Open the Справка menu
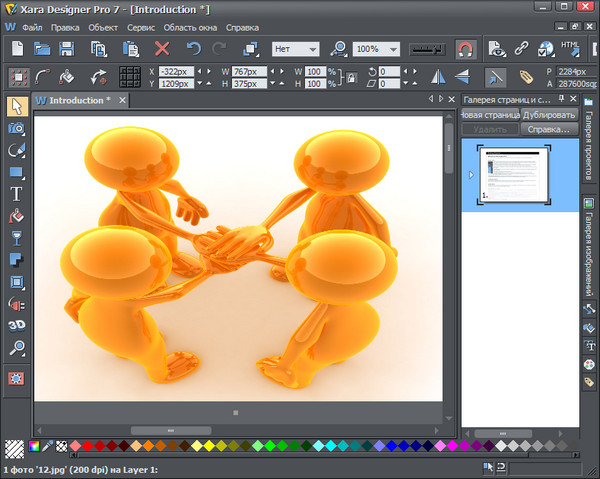Screen dimensions: 600x479 click(242, 27)
